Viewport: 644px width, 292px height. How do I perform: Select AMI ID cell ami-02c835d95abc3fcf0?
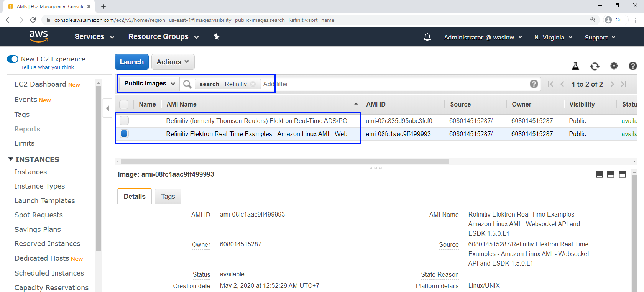(399, 121)
